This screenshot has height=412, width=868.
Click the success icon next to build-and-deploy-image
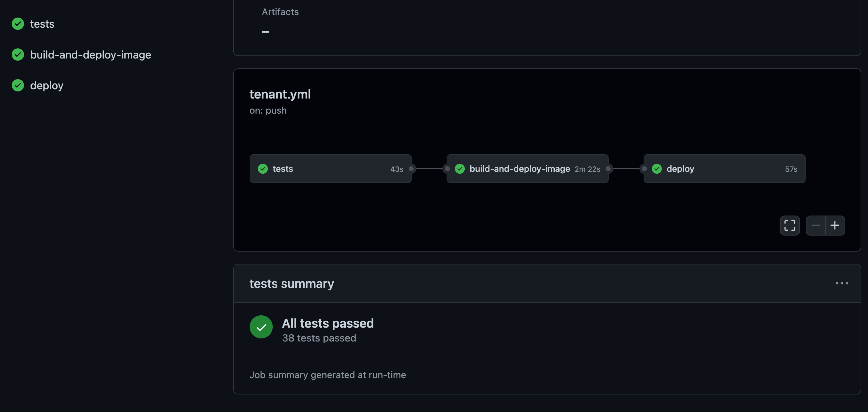(18, 54)
